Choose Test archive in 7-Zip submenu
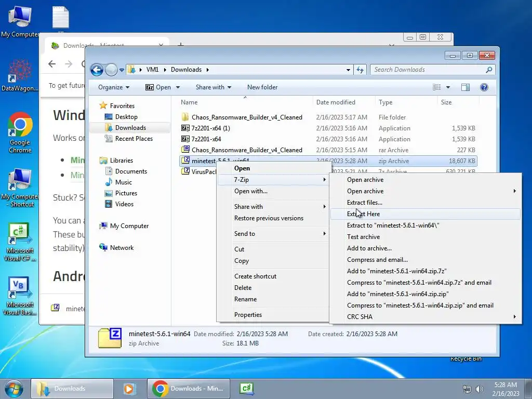Image resolution: width=532 pixels, height=399 pixels. [425, 237]
